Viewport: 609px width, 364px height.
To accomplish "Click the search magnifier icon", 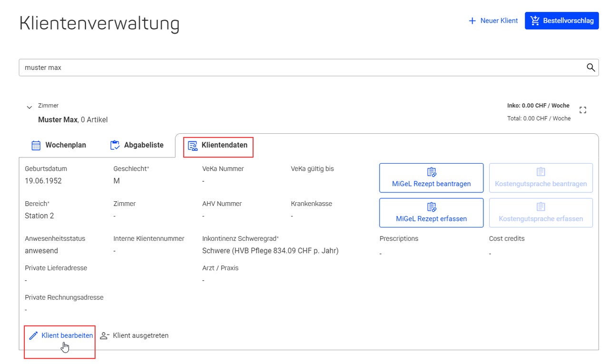I will click(x=590, y=68).
